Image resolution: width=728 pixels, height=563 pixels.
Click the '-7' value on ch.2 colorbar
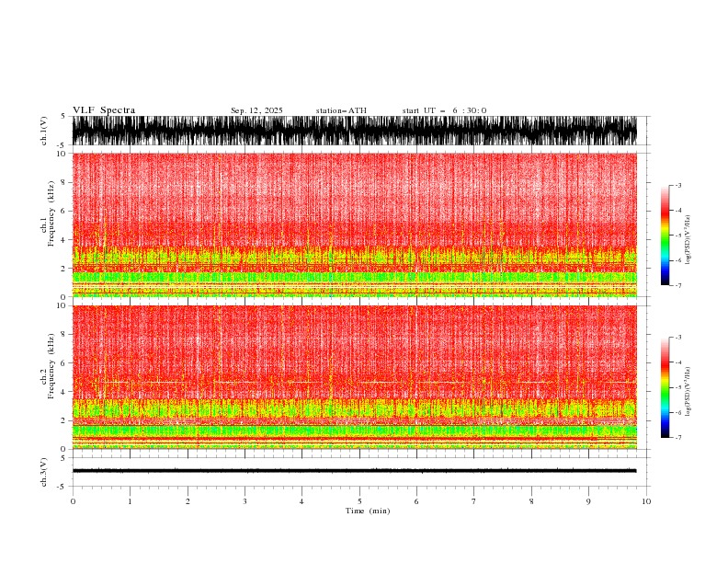pyautogui.click(x=677, y=438)
